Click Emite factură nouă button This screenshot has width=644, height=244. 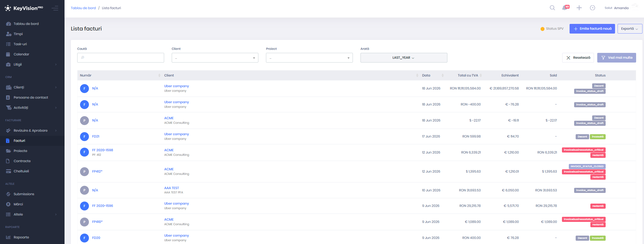(592, 29)
